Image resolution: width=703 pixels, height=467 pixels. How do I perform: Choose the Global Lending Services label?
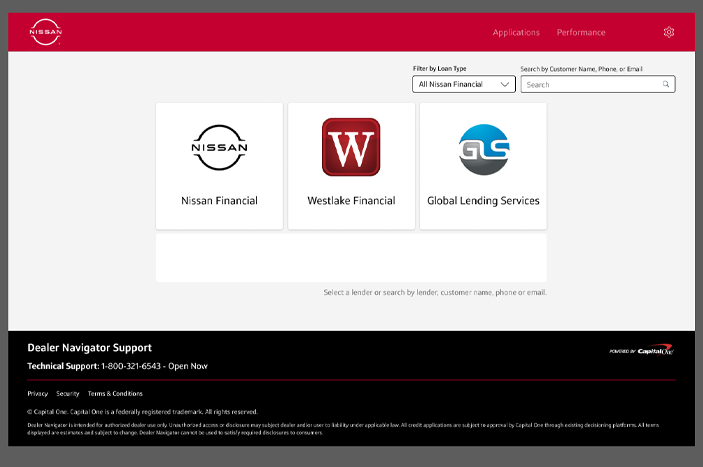click(483, 201)
